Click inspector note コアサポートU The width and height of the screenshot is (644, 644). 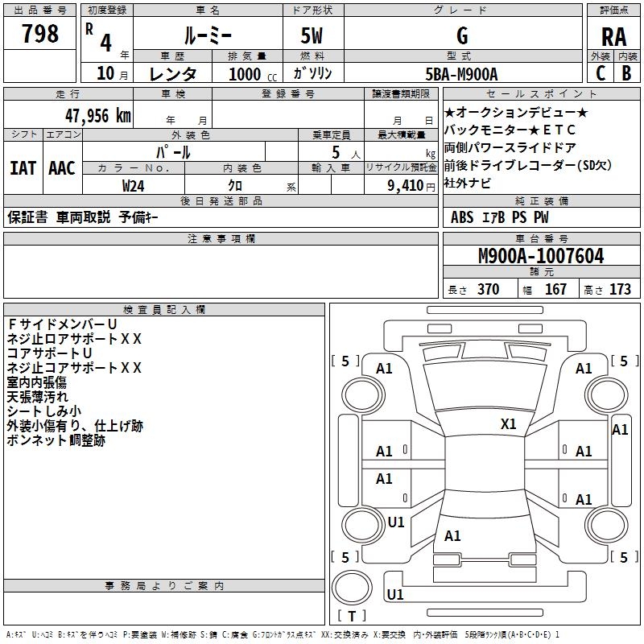[49, 353]
